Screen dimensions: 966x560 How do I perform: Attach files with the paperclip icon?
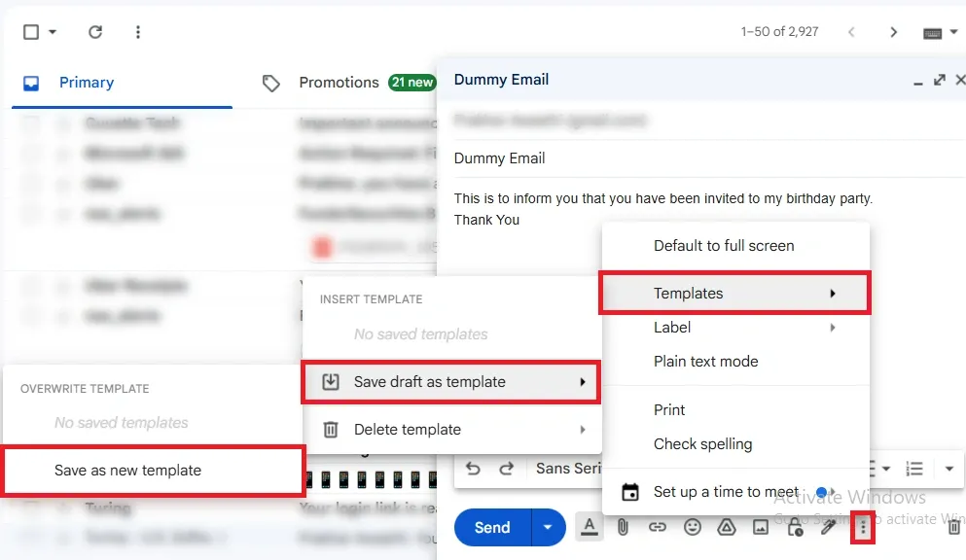tap(623, 527)
